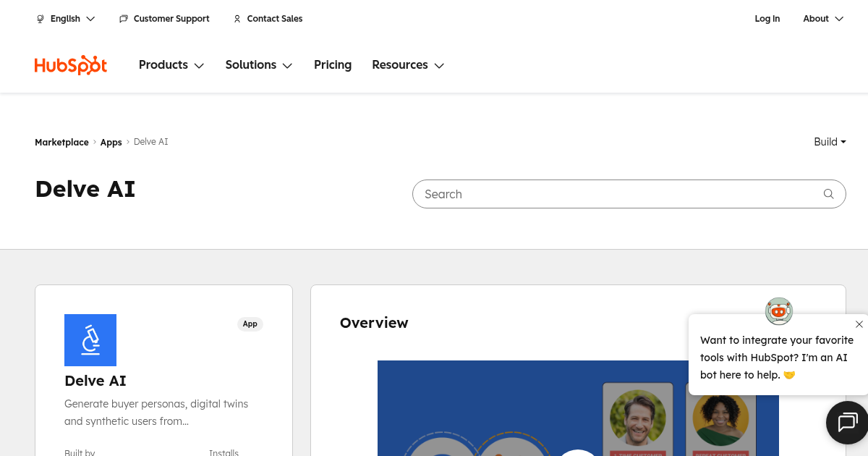Click the Delve AI microscope app icon

90,340
